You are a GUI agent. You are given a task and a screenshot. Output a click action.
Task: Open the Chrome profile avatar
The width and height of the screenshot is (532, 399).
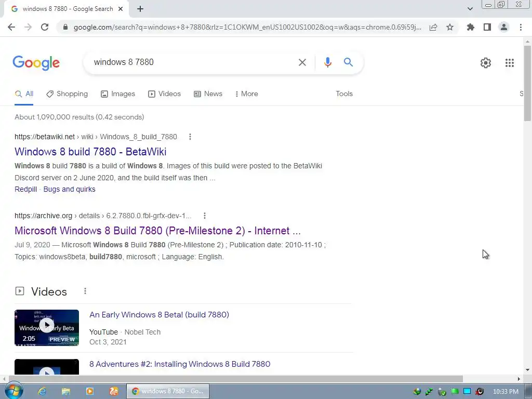(504, 27)
